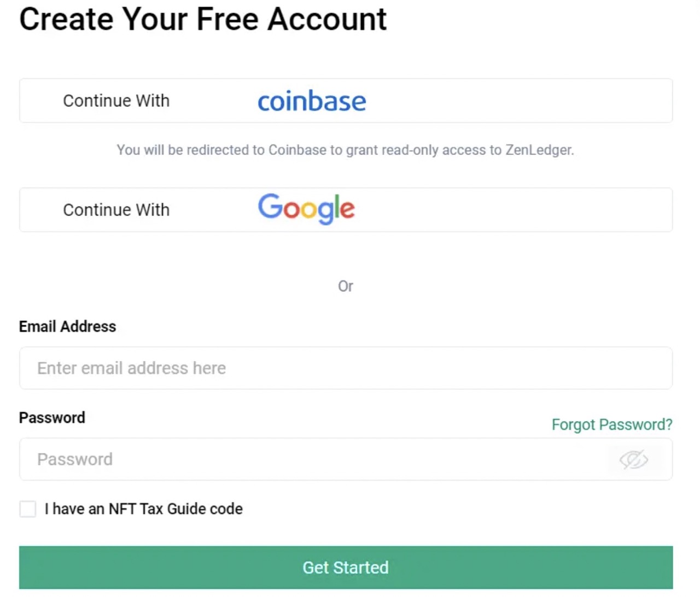The image size is (700, 597).
Task: Click the ZenLedger mention in the notice
Action: [539, 150]
